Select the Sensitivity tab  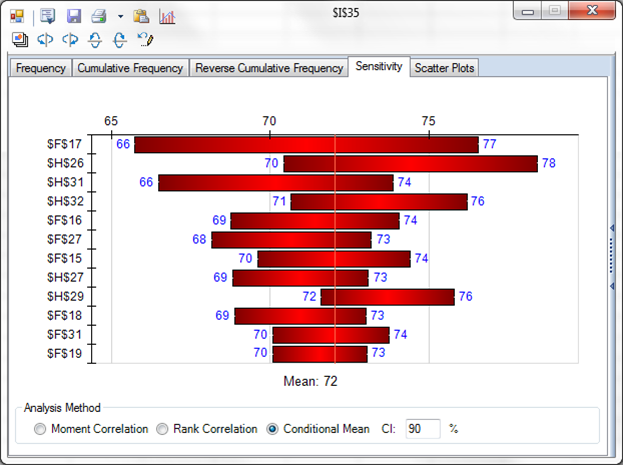tap(379, 66)
